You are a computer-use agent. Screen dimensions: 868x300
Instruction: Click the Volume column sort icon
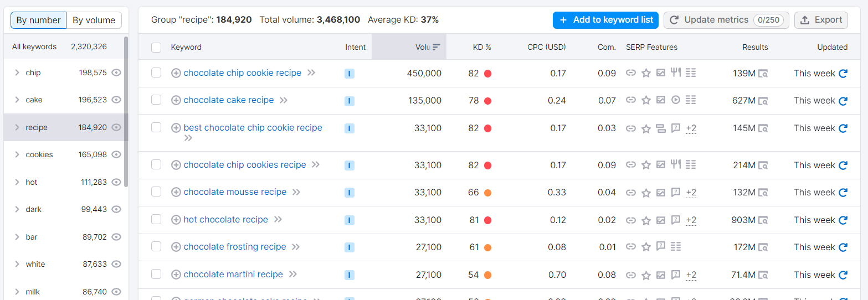[x=436, y=47]
